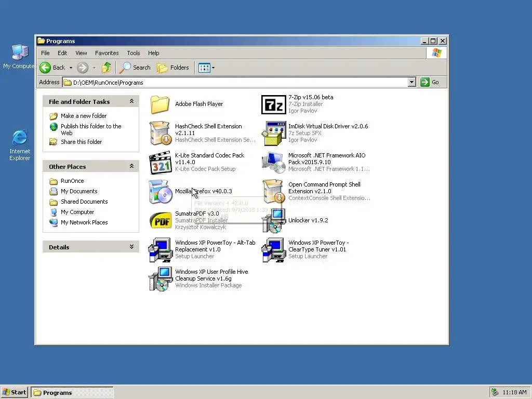
Task: Click the 'SumatraPDF v3.0' file name
Action: [x=197, y=214]
